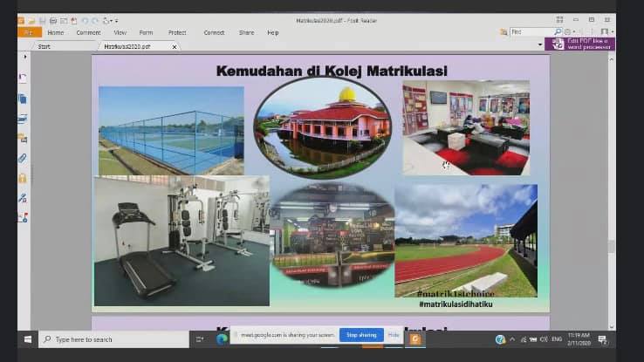Click the Find text input field

(x=531, y=31)
